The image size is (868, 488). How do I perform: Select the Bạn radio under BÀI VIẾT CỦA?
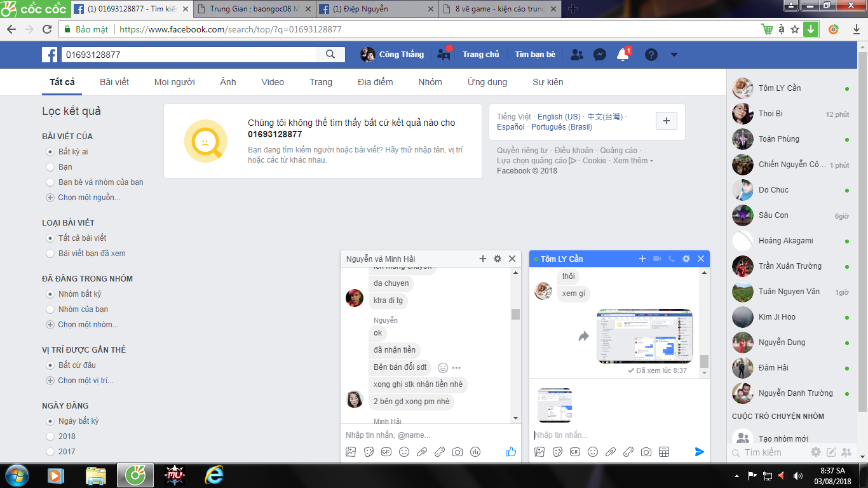[49, 167]
